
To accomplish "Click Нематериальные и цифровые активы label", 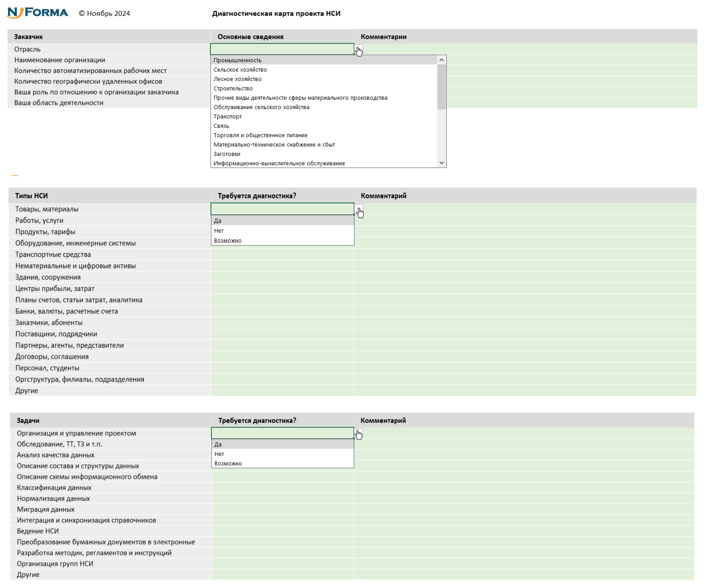I will (76, 266).
